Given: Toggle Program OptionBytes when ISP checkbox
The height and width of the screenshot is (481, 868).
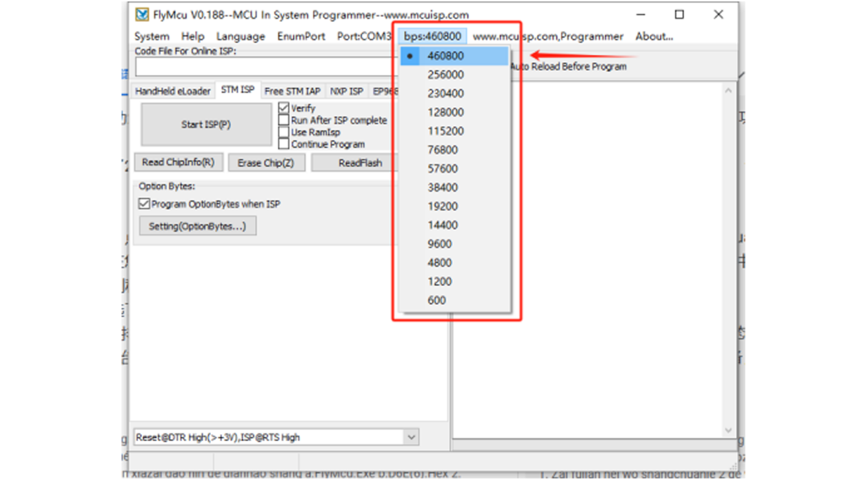Looking at the screenshot, I should pyautogui.click(x=144, y=204).
